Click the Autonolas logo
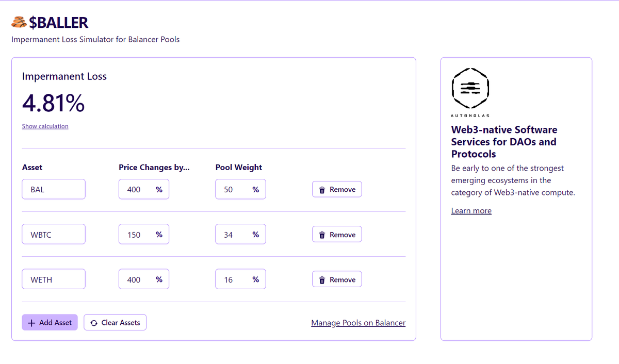 pos(470,92)
